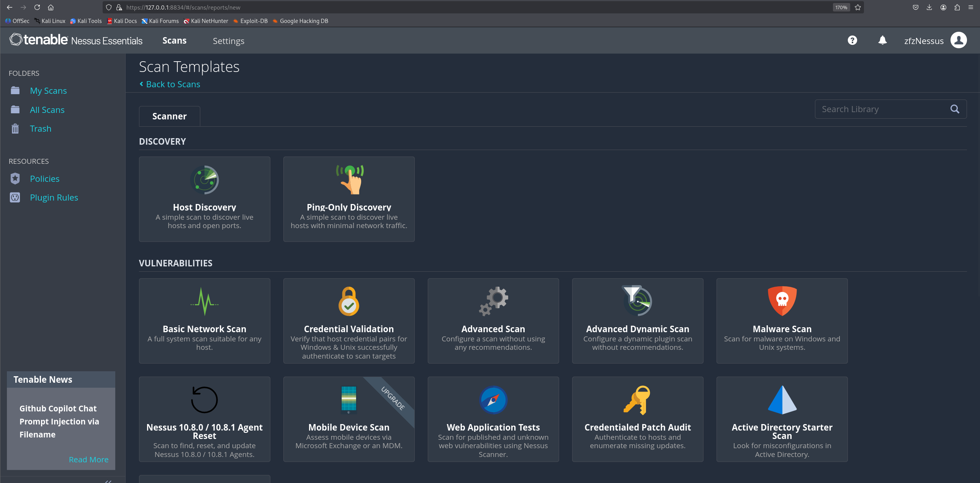This screenshot has width=980, height=483.
Task: Open the Credentialed Patch Audit keys template
Action: tap(637, 400)
